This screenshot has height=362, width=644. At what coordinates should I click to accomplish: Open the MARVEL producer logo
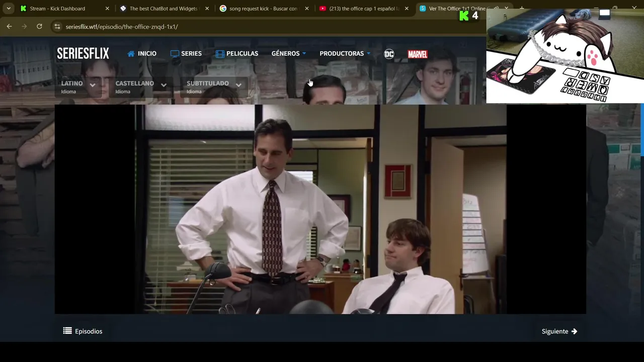point(418,54)
